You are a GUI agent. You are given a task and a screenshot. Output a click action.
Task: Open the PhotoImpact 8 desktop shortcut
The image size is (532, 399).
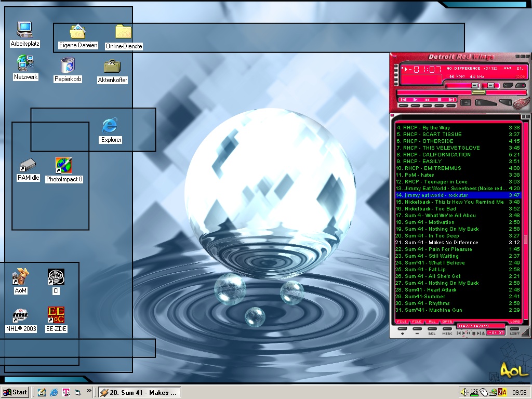[x=64, y=166]
